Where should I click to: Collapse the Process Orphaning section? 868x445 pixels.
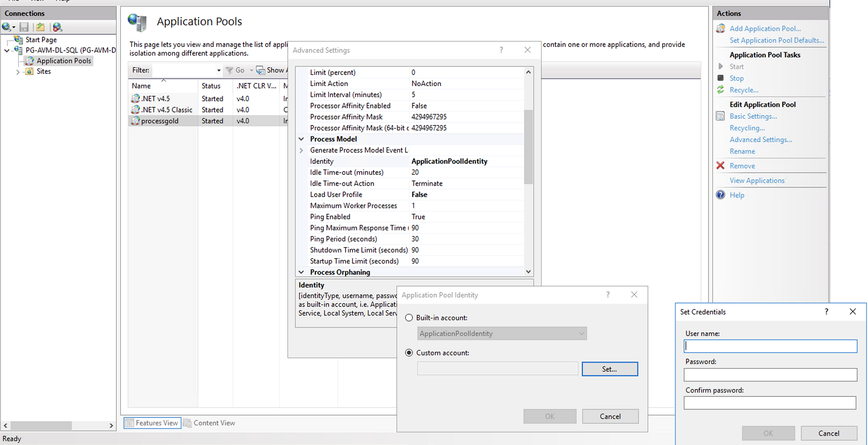coord(301,272)
